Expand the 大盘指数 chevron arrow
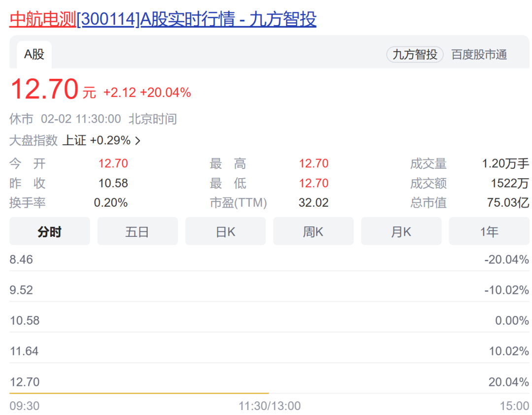This screenshot has height=415, width=532. click(138, 141)
